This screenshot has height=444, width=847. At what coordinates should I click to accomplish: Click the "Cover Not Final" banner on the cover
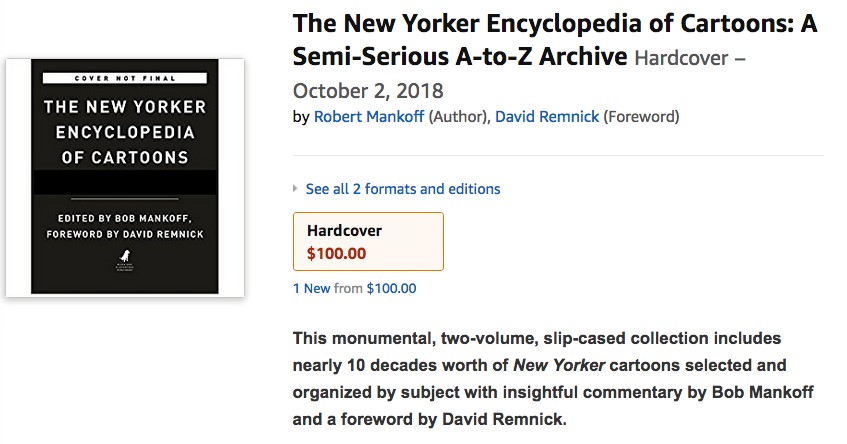(124, 78)
